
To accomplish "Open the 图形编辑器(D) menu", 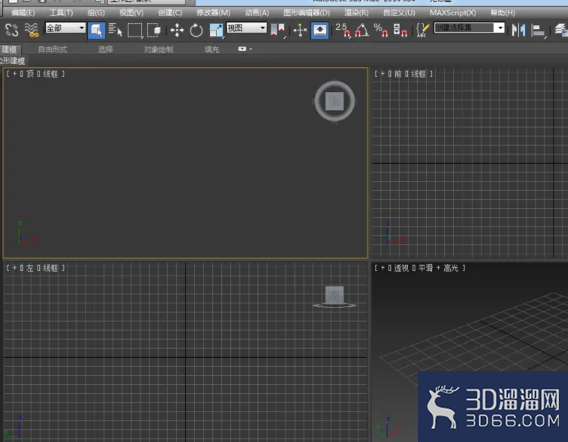I will (x=306, y=13).
